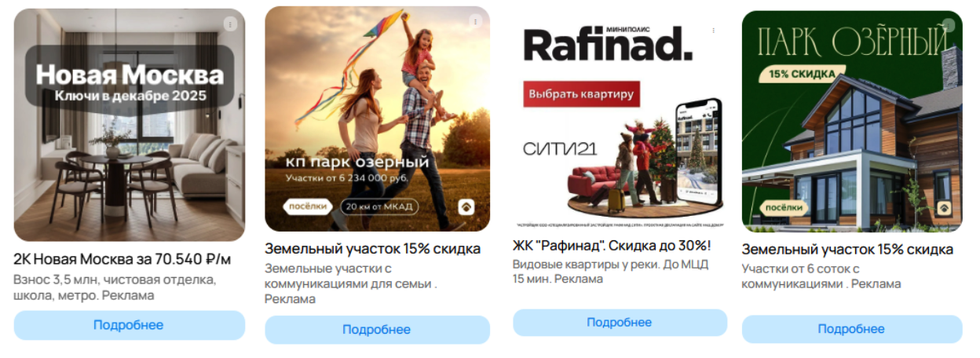Image resolution: width=980 pixels, height=358 pixels.
Task: Click house logo icon on kite family image
Action: click(x=466, y=207)
